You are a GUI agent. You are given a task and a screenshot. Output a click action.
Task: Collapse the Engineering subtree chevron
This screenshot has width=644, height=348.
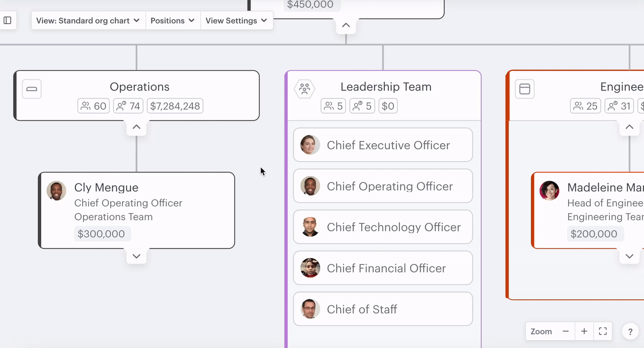pos(629,127)
